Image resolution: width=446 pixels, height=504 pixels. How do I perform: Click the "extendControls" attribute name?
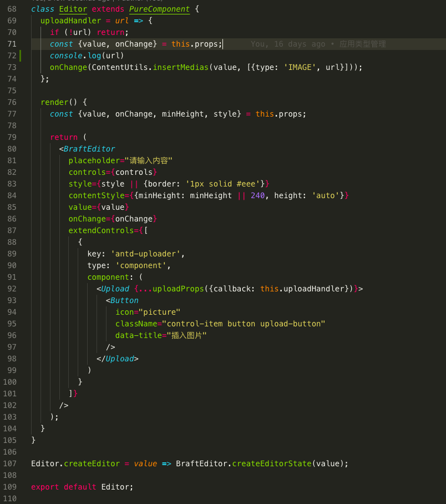point(101,230)
